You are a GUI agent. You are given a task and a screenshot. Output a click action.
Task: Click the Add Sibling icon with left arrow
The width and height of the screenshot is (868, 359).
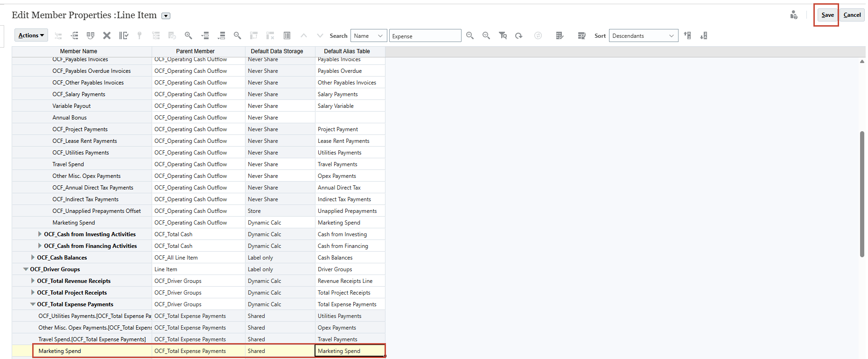pyautogui.click(x=74, y=35)
